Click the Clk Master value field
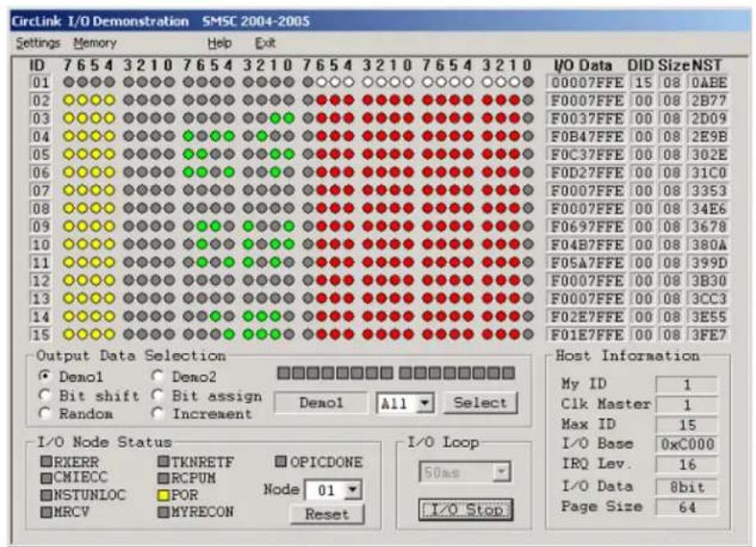This screenshot has width=756, height=547. tap(686, 404)
